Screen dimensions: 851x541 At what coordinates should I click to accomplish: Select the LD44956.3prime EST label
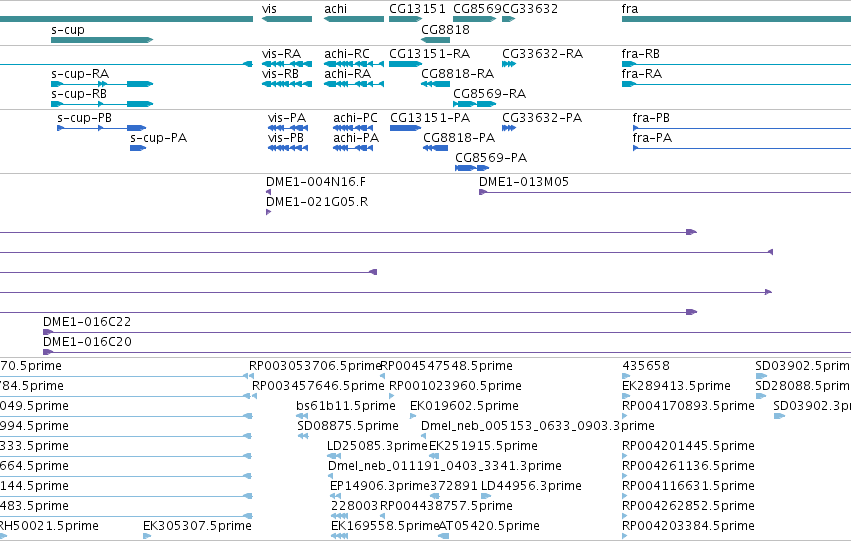coord(531,486)
